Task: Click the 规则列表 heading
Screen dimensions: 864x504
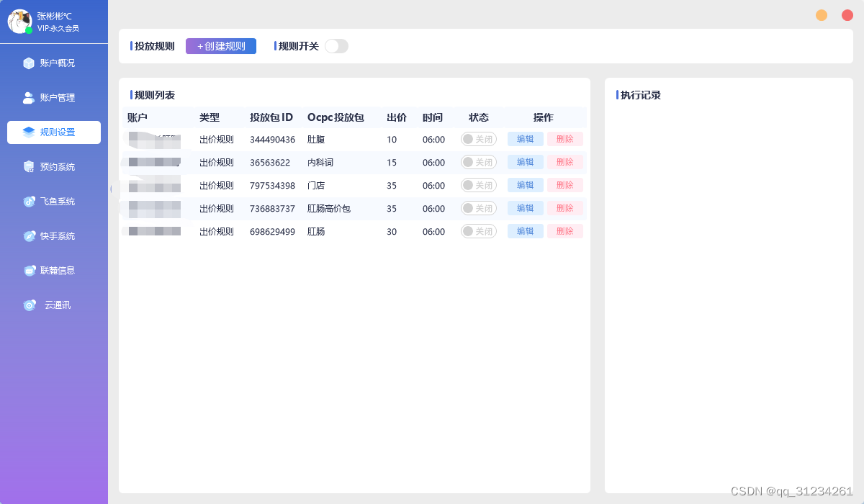Action: [x=155, y=95]
